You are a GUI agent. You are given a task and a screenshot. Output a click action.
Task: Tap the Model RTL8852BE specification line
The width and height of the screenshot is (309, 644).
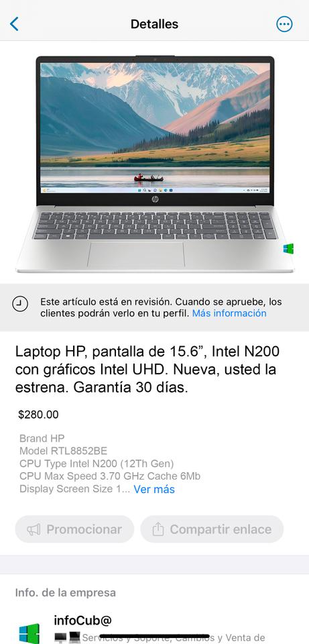63,451
